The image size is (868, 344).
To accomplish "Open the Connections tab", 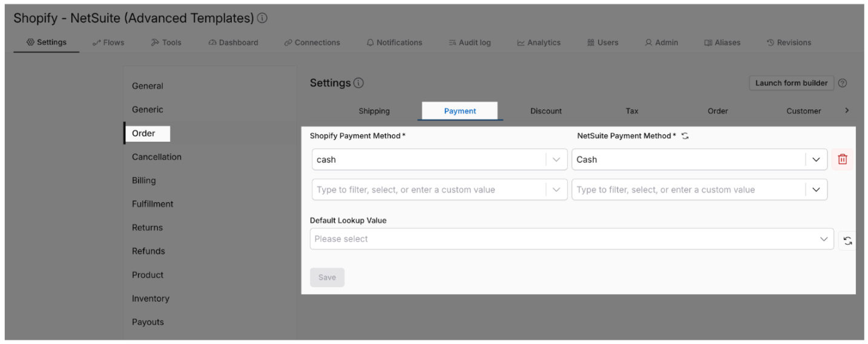I will 312,42.
